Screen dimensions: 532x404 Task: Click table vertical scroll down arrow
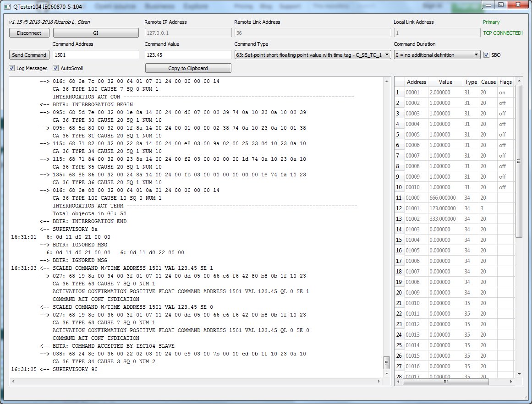point(519,374)
